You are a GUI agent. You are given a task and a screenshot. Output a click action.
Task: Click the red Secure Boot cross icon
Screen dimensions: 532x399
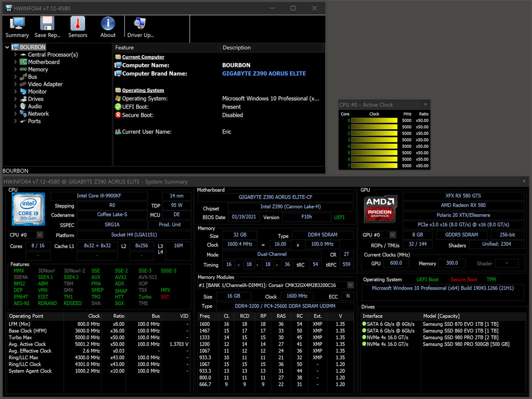point(118,115)
